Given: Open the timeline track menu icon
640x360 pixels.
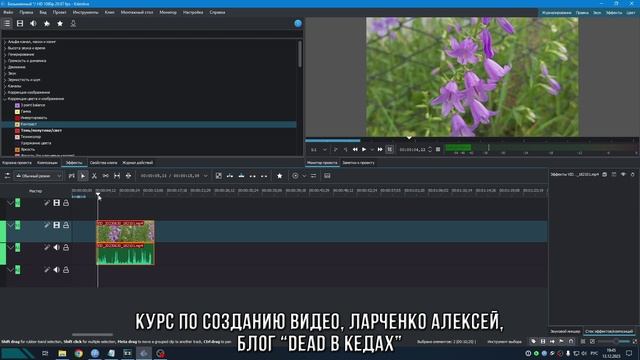Looking at the screenshot, I should (x=7, y=176).
